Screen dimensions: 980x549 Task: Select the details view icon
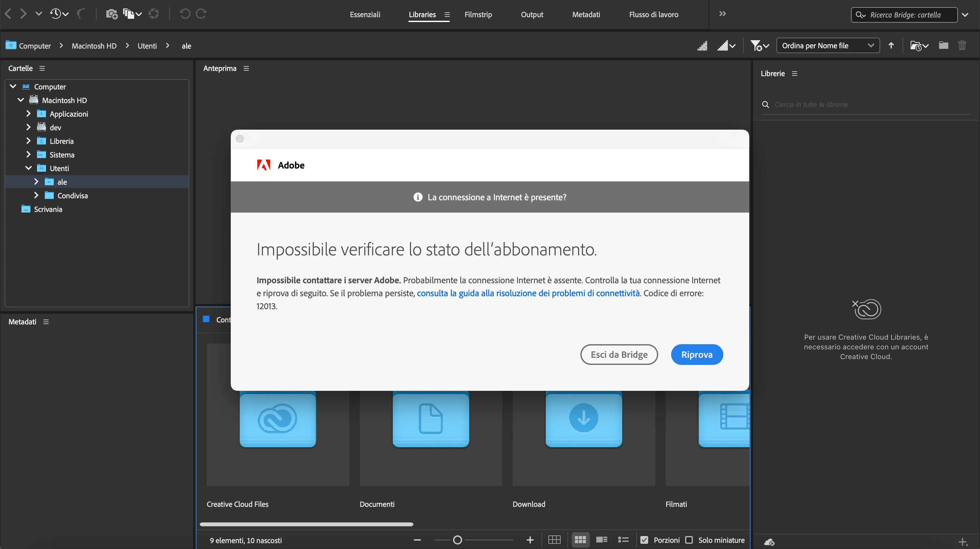coord(601,540)
